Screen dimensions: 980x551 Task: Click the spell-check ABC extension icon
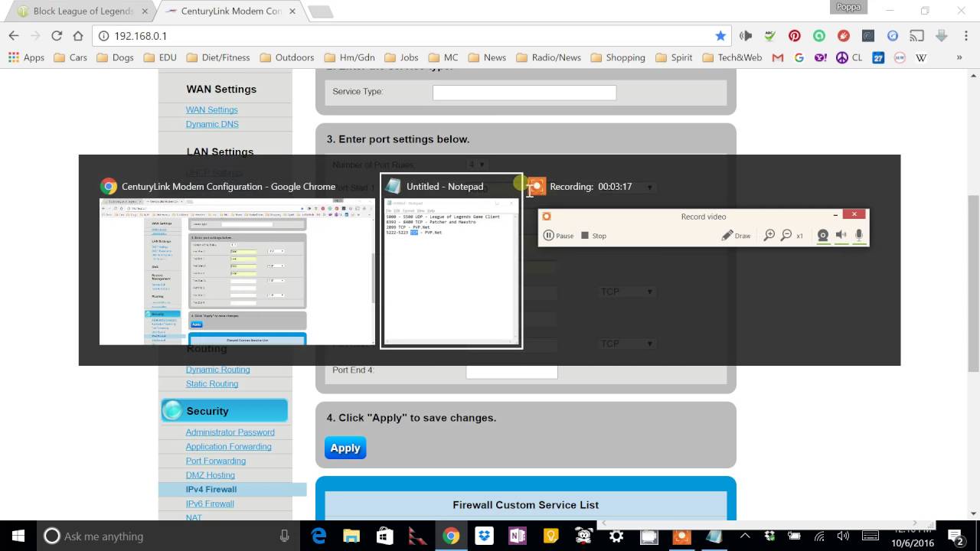point(770,36)
